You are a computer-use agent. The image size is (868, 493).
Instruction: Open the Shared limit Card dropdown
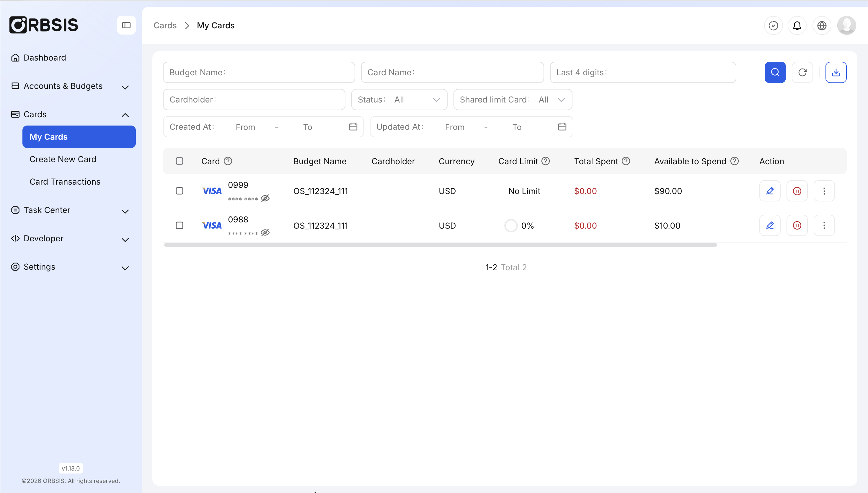[512, 100]
